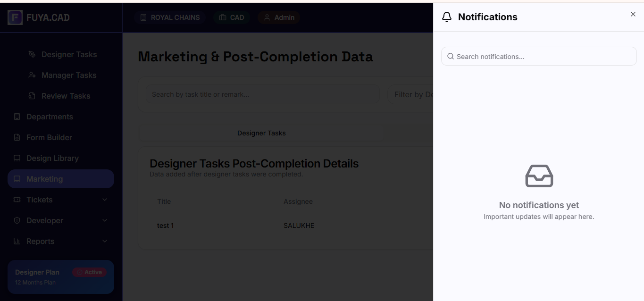Open the Filter by dropdown
The image size is (644, 301).
tap(410, 94)
